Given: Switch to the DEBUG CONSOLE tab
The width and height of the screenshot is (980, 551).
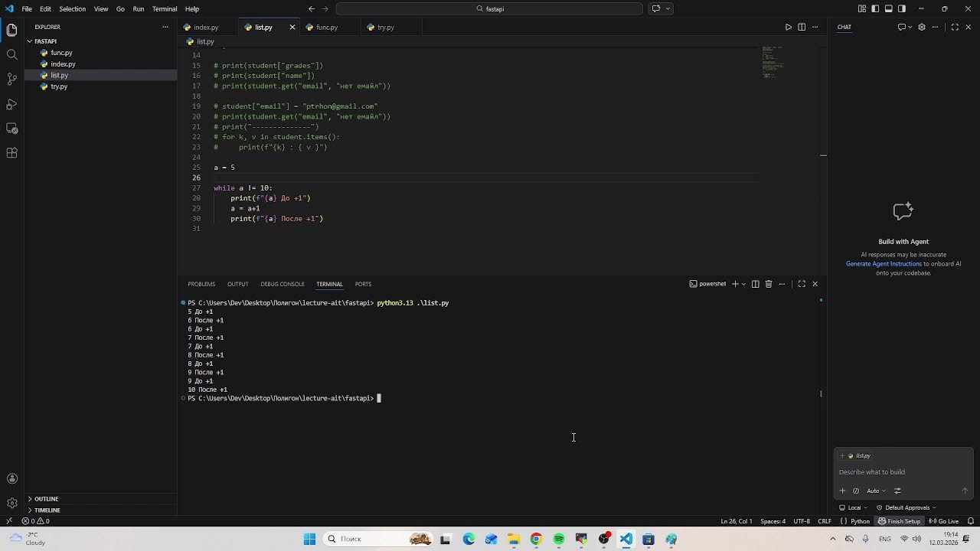Looking at the screenshot, I should click(x=283, y=284).
